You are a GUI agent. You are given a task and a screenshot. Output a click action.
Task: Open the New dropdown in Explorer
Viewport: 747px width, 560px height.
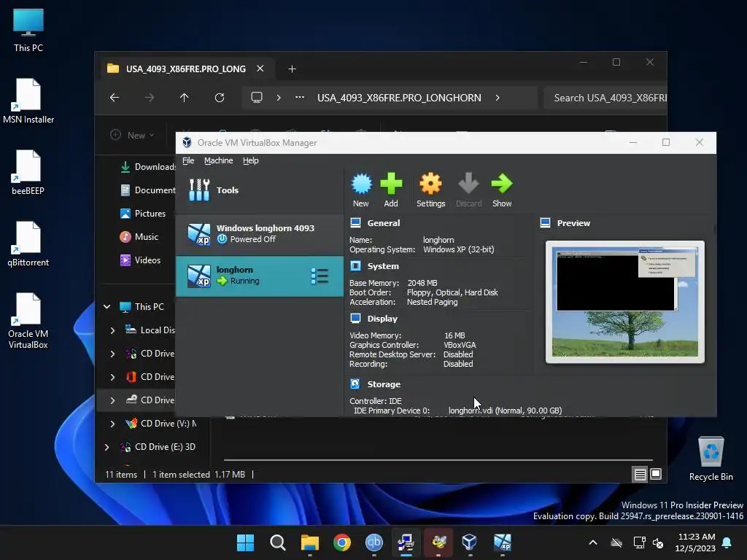(x=133, y=135)
